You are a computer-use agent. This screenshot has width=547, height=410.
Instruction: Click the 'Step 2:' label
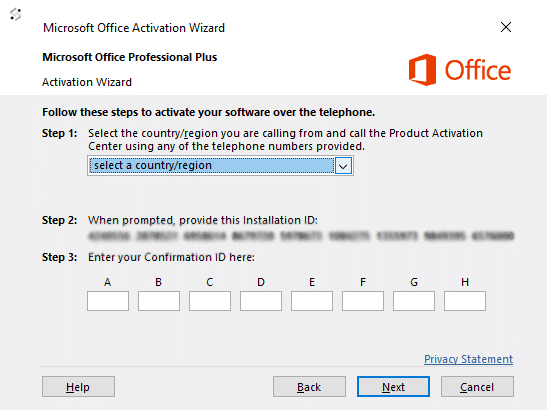(59, 220)
